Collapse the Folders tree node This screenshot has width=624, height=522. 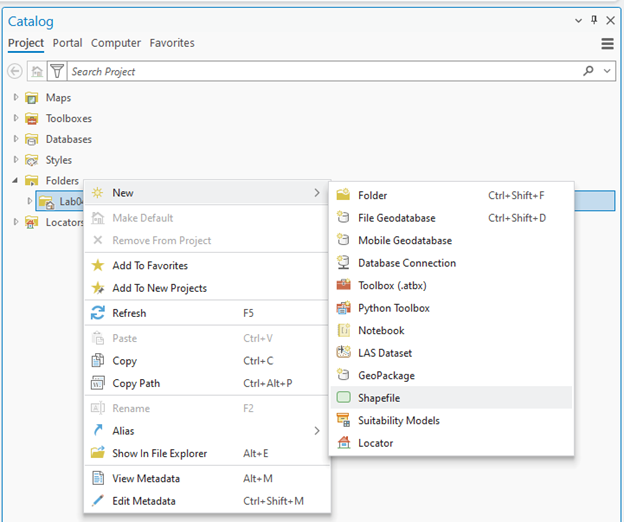pyautogui.click(x=16, y=181)
